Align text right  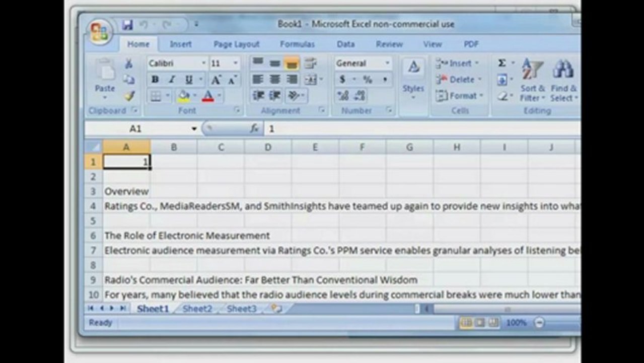292,80
